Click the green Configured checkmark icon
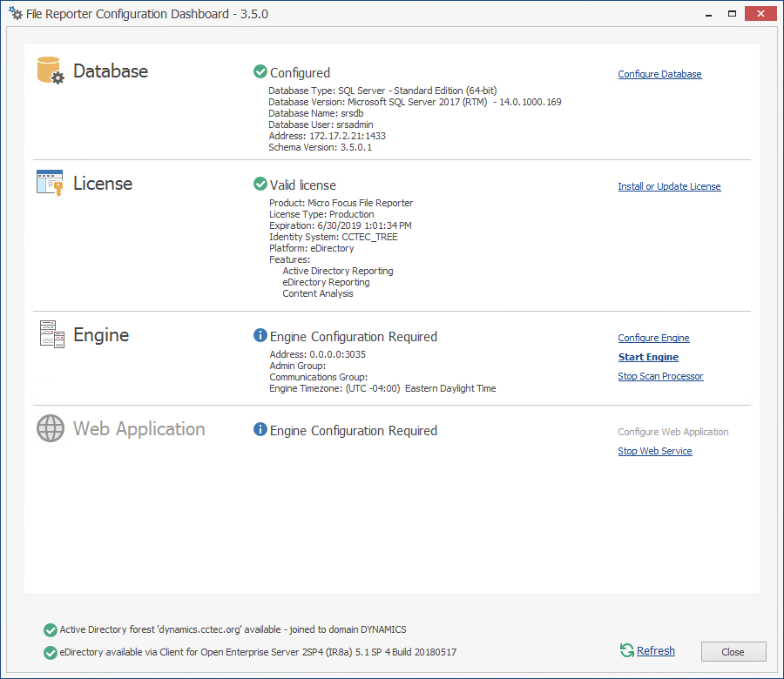 260,72
